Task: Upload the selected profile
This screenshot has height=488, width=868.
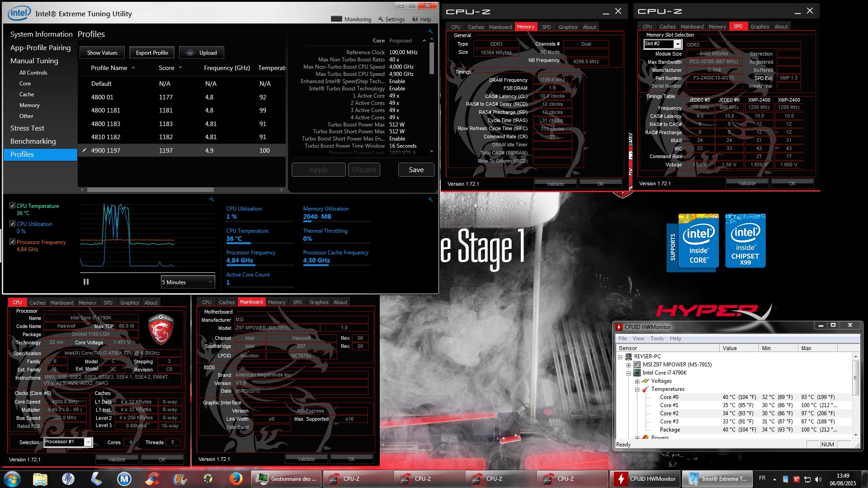Action: (202, 53)
